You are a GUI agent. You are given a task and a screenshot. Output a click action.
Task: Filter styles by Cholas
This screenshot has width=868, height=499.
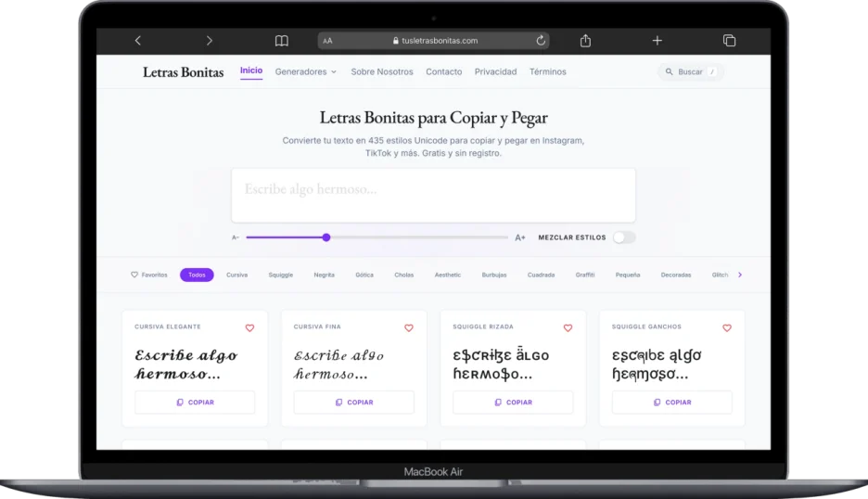coord(404,275)
